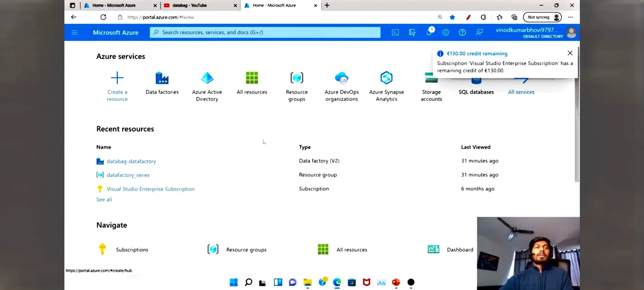Open Azure DevOps organizations
The image size is (644, 290).
pos(341,86)
